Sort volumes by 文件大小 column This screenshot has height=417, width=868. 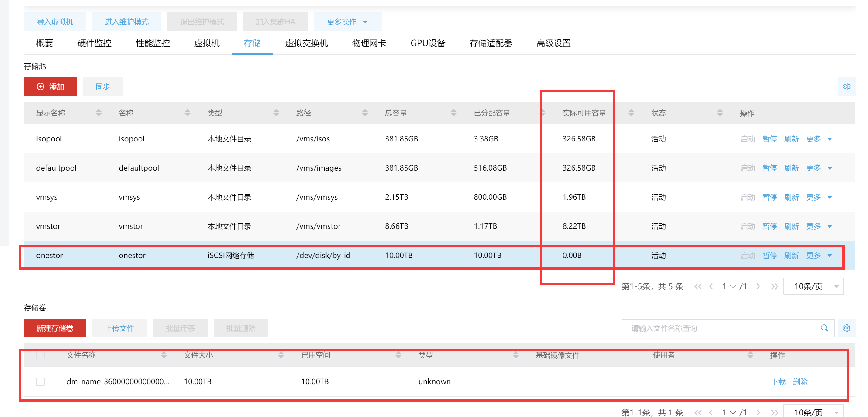(x=281, y=355)
